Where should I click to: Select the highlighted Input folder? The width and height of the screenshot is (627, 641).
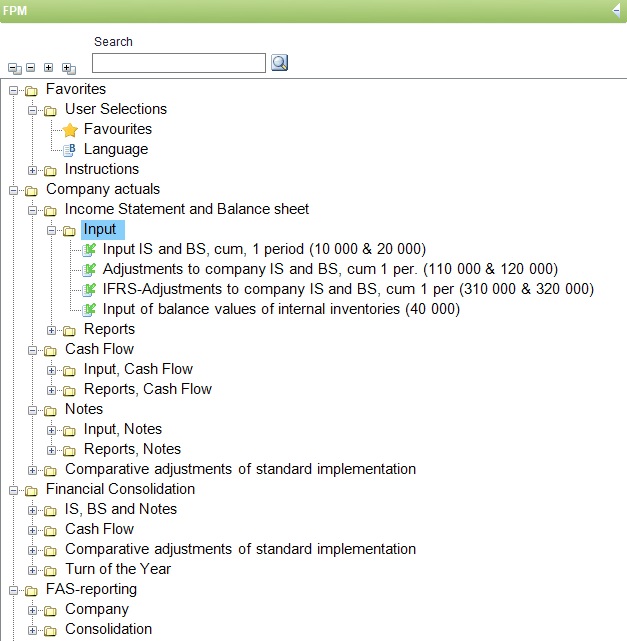click(x=103, y=229)
